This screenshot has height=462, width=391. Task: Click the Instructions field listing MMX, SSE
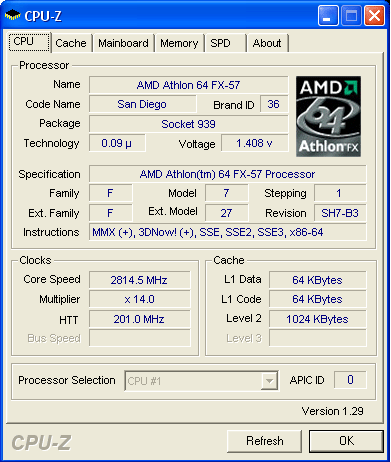[227, 232]
